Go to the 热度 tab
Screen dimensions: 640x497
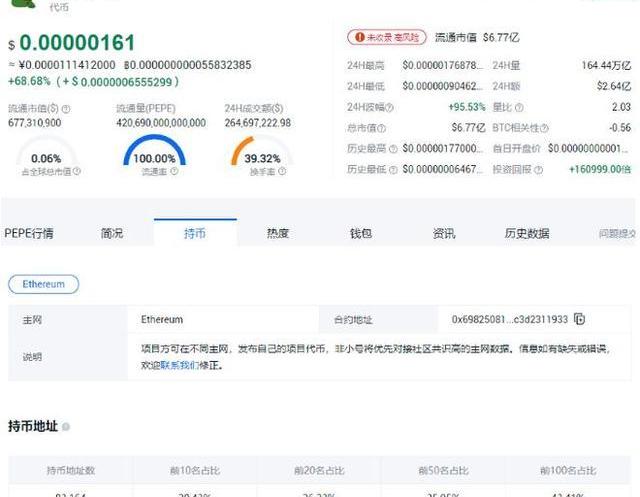tap(277, 233)
